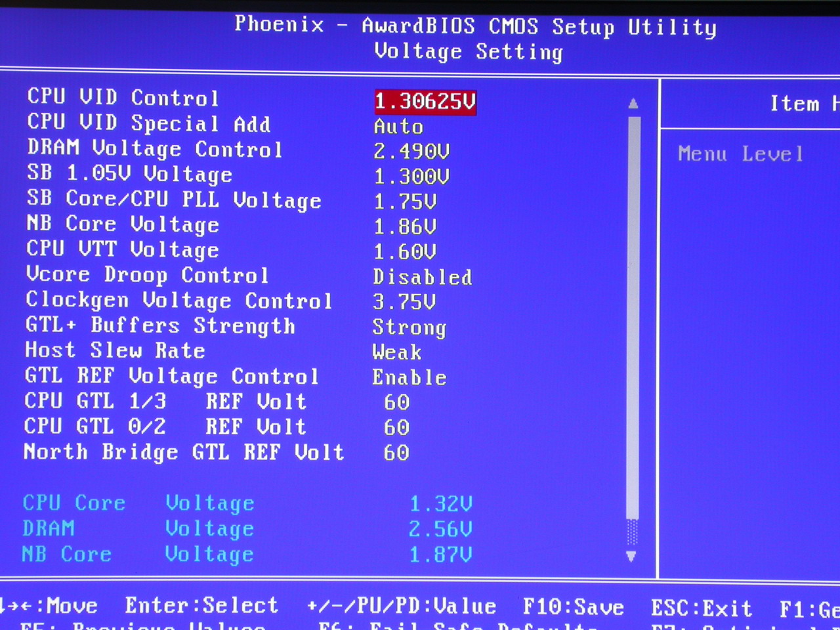The height and width of the screenshot is (630, 840).
Task: Click the North Bridge GTL REF Volt label
Action: click(184, 451)
